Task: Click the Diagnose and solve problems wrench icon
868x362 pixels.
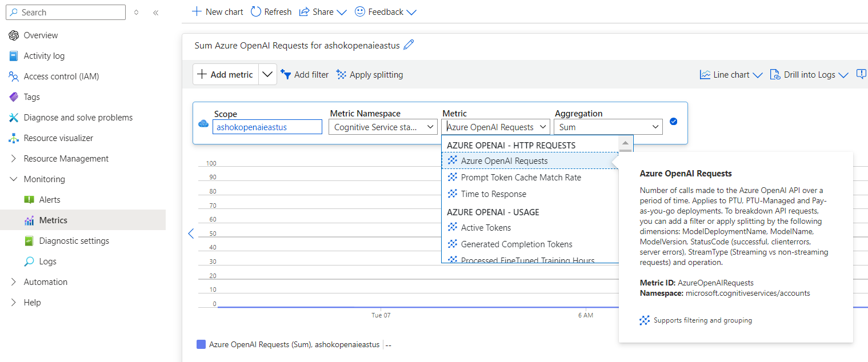Action: pyautogui.click(x=14, y=118)
